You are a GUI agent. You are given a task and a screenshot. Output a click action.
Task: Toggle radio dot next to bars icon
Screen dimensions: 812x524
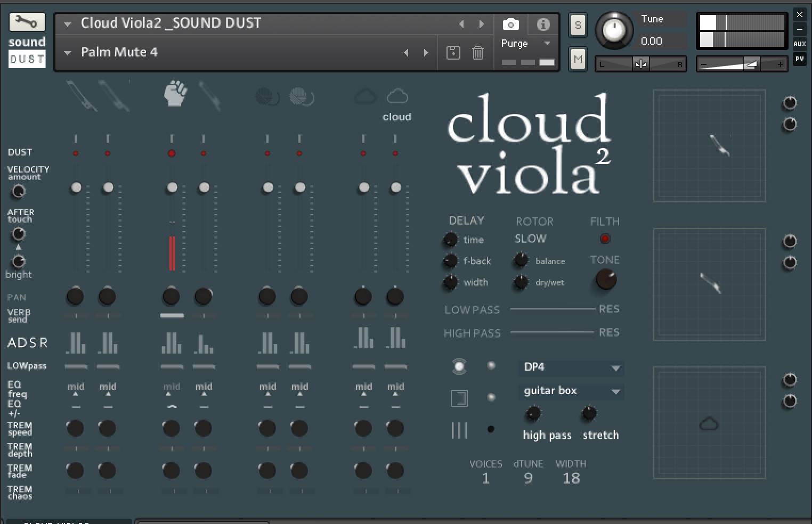click(491, 429)
